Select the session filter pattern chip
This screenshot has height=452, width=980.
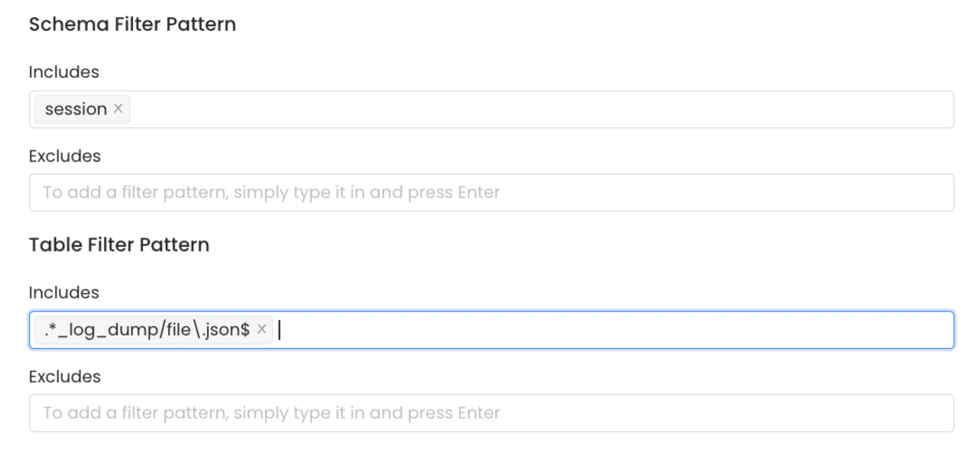click(75, 109)
